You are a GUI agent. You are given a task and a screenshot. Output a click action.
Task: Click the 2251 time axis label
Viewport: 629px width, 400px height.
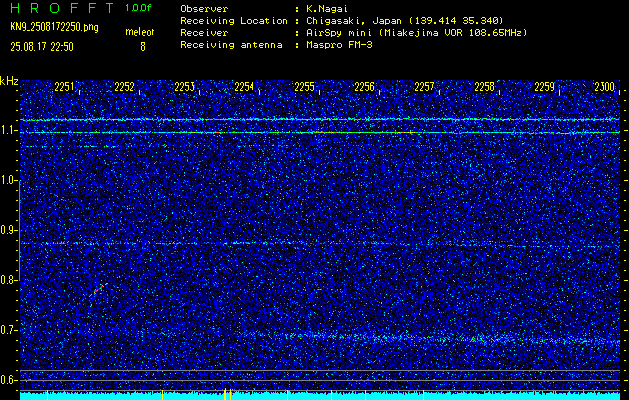click(x=64, y=87)
